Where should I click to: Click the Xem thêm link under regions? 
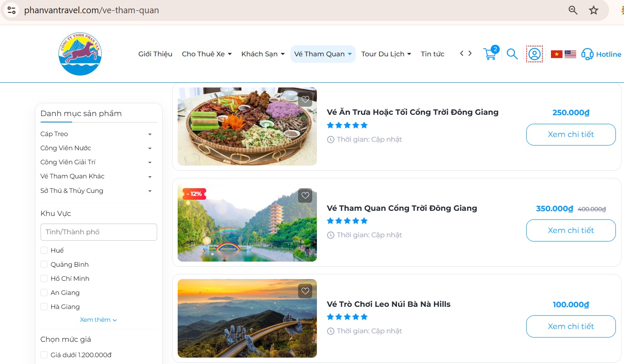point(98,319)
